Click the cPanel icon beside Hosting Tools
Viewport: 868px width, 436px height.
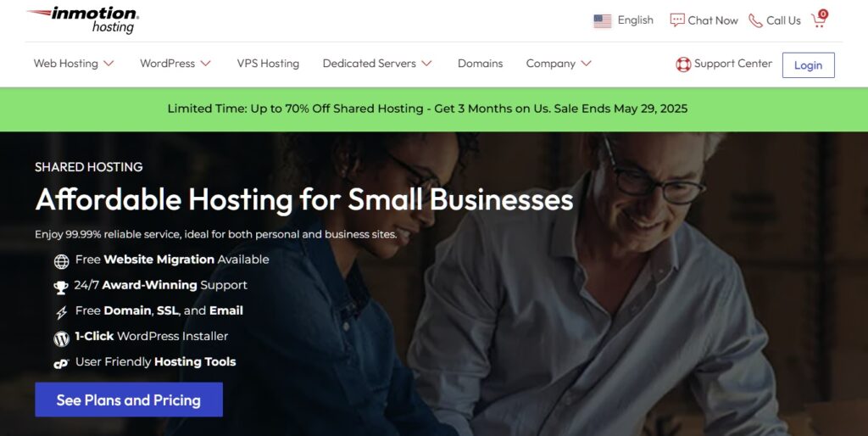tap(61, 364)
